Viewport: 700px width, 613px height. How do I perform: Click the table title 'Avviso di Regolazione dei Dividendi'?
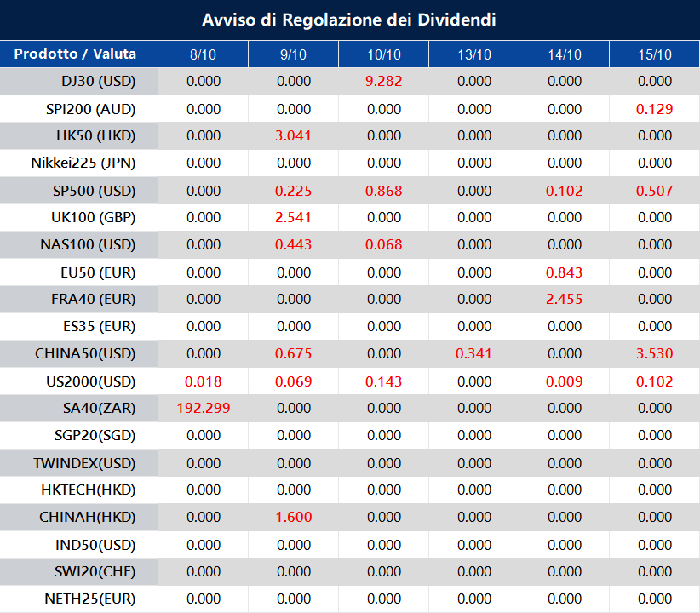(x=349, y=20)
